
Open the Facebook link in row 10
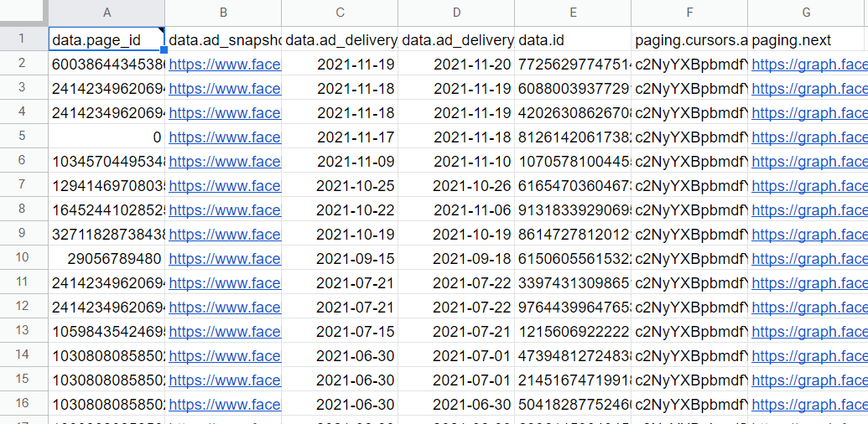click(225, 259)
